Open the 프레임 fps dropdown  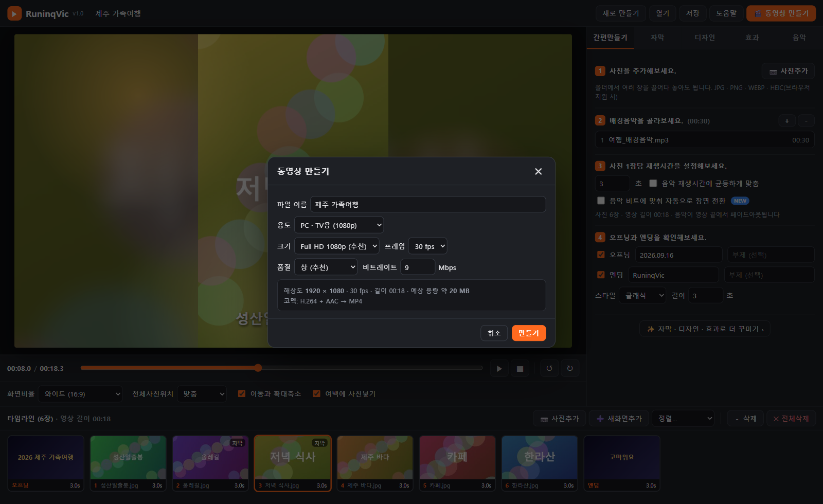pos(428,246)
